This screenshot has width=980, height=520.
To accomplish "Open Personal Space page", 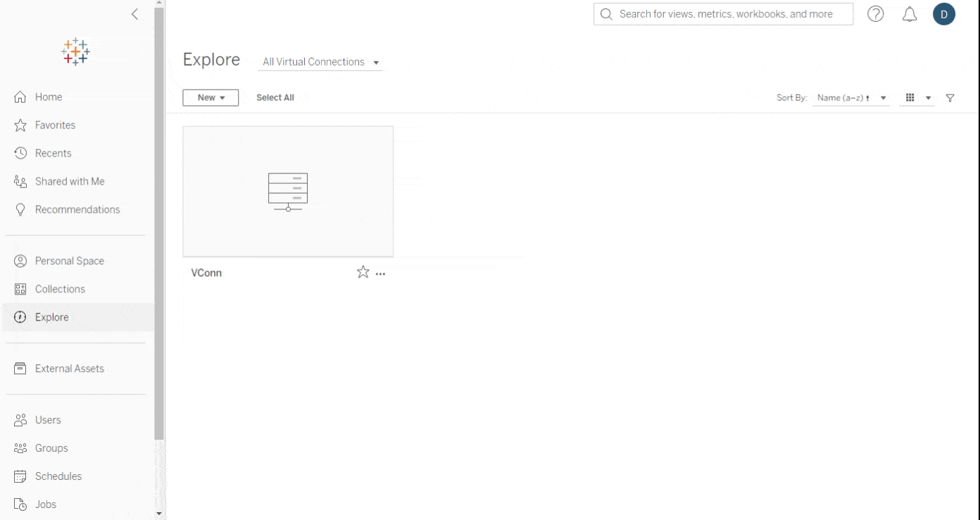I will [x=70, y=261].
